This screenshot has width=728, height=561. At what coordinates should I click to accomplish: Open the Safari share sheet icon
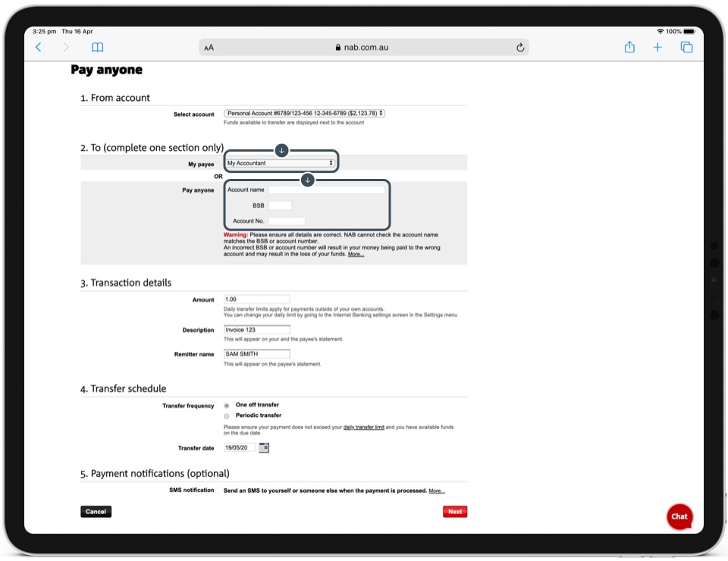(629, 47)
